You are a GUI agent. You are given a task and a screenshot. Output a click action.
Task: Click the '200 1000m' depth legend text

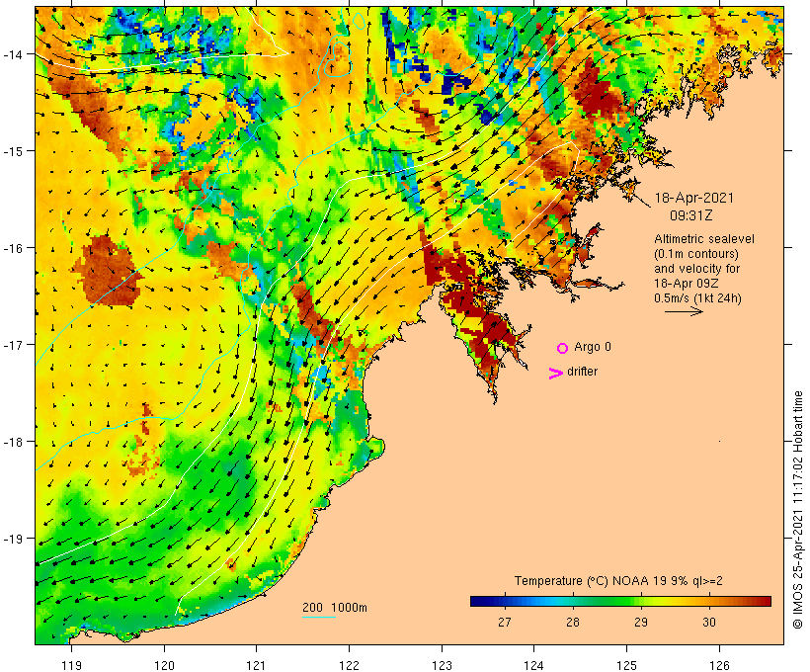(335, 608)
